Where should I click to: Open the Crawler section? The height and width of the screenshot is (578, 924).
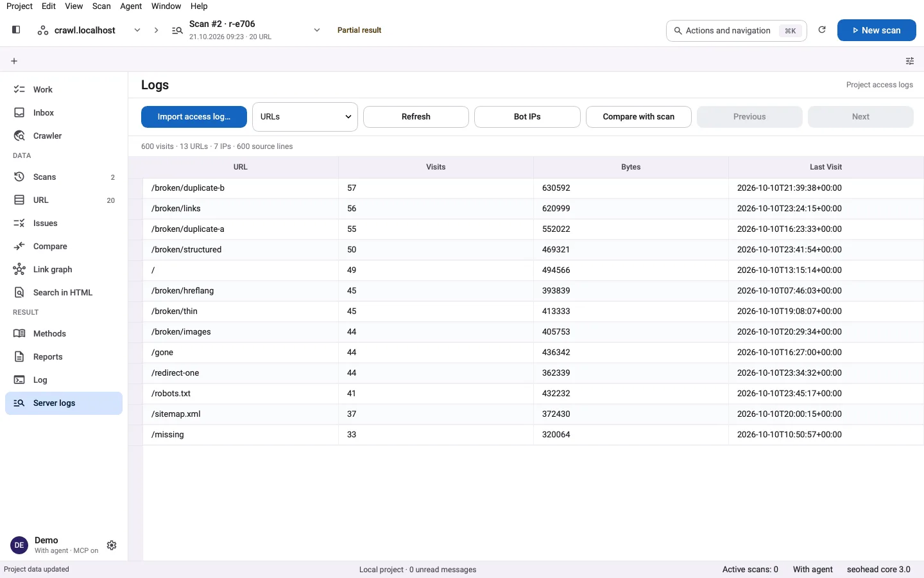click(x=64, y=136)
